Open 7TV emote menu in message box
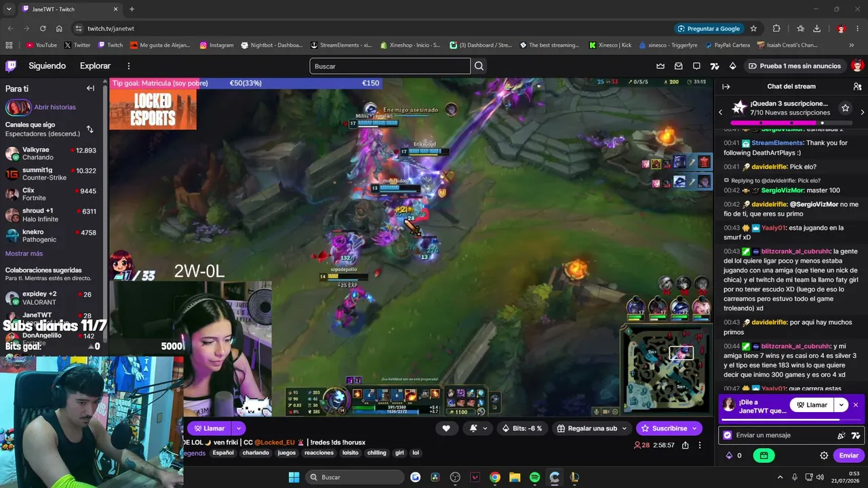The image size is (868, 488). 856,435
